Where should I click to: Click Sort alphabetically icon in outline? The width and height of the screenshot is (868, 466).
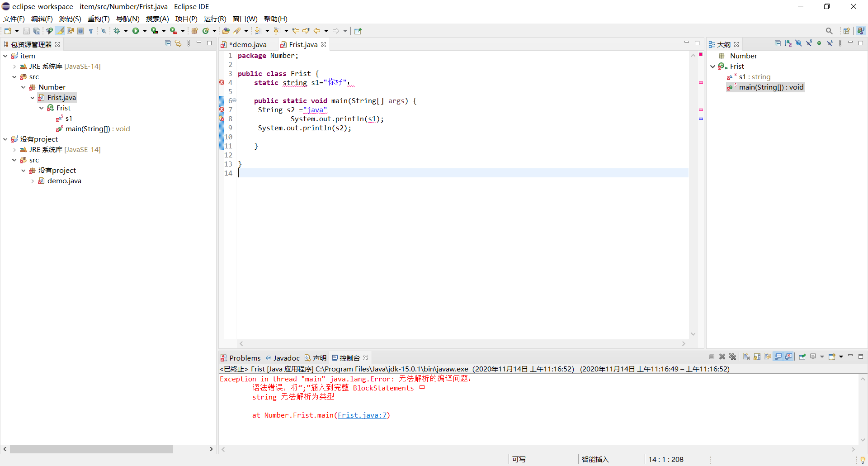788,43
